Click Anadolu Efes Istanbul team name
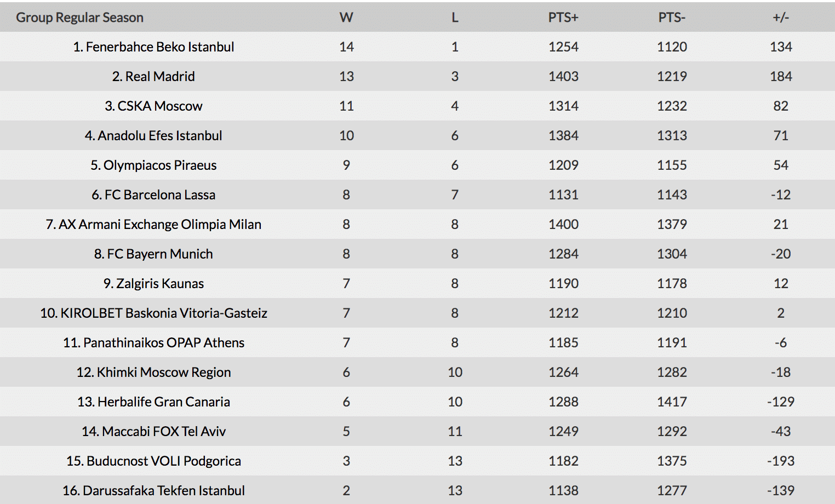The image size is (835, 504). click(x=153, y=136)
